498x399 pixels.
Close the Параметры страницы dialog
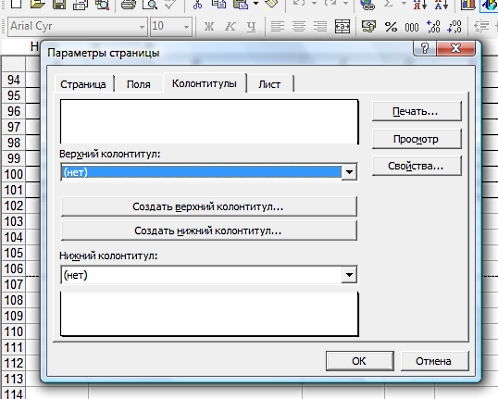click(455, 48)
